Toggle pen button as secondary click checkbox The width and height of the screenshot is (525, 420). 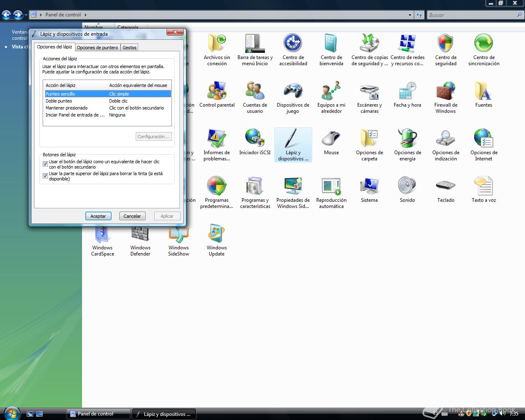pyautogui.click(x=46, y=164)
